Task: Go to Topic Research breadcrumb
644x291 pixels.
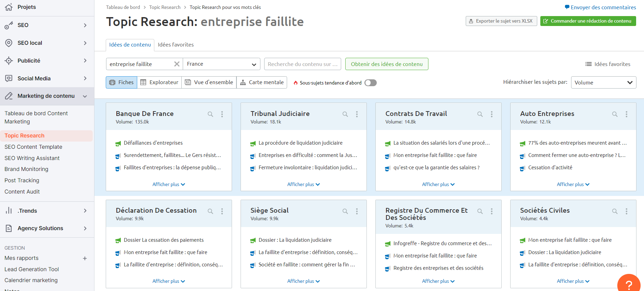Action: (165, 7)
